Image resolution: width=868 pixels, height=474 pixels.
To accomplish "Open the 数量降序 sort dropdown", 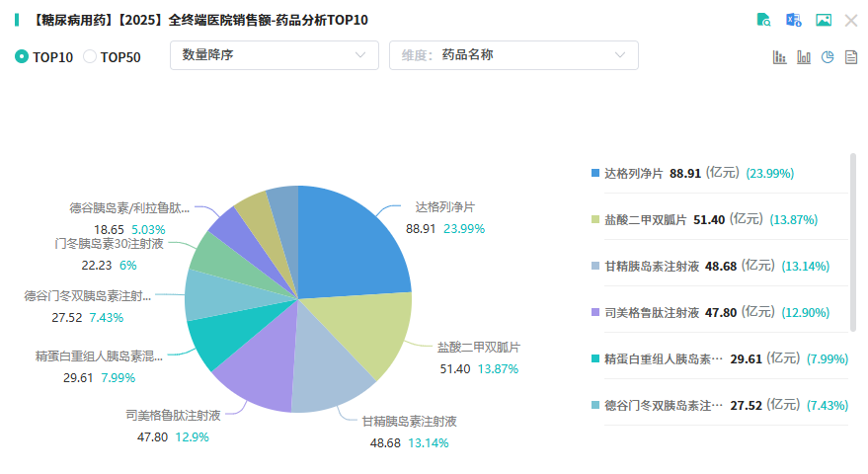I will tap(274, 55).
